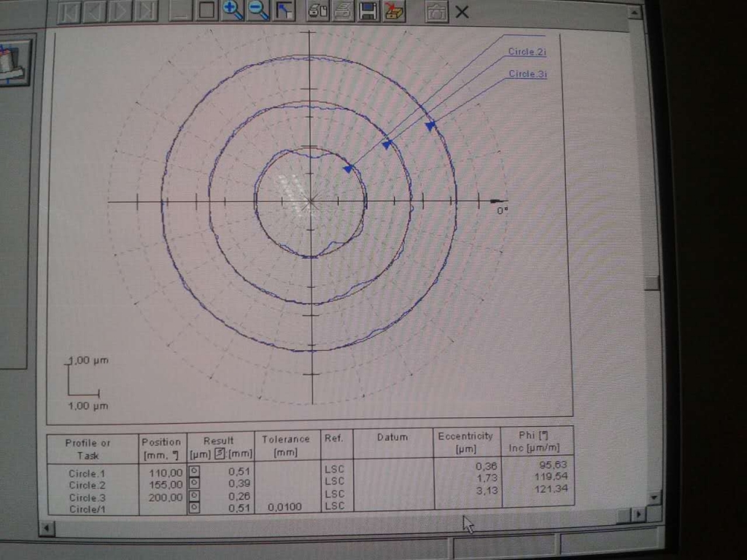Image resolution: width=747 pixels, height=560 pixels.
Task: Click the export box icon with red arrow
Action: click(x=394, y=11)
